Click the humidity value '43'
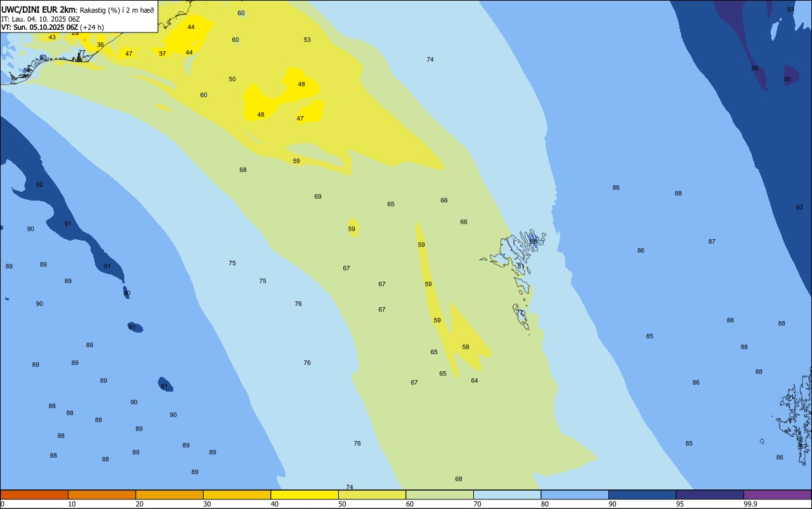 52,37
